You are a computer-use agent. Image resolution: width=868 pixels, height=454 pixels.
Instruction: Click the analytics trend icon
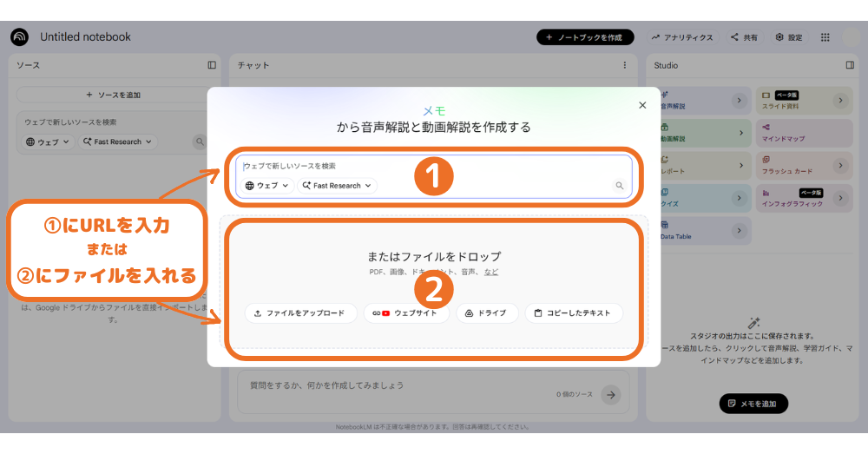coord(655,37)
